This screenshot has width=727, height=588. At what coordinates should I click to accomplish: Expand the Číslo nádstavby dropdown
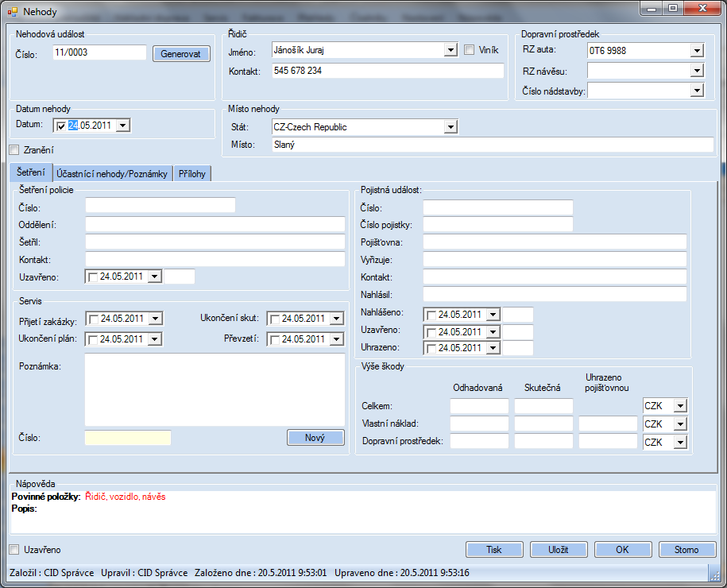click(x=697, y=91)
